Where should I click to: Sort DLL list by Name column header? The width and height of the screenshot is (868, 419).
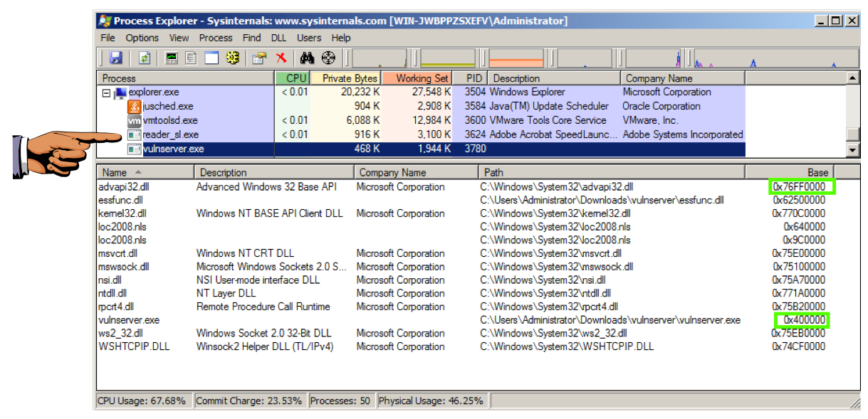tap(145, 172)
